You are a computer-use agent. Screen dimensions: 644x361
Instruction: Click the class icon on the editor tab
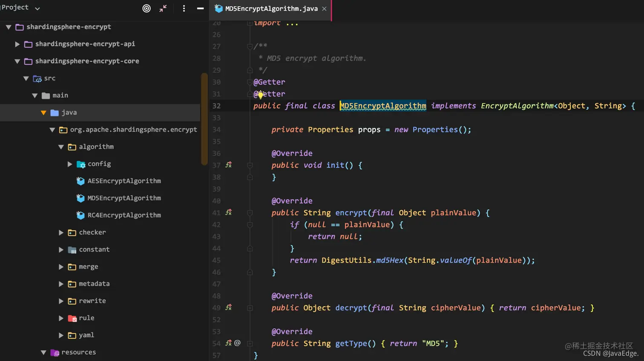[x=218, y=9]
